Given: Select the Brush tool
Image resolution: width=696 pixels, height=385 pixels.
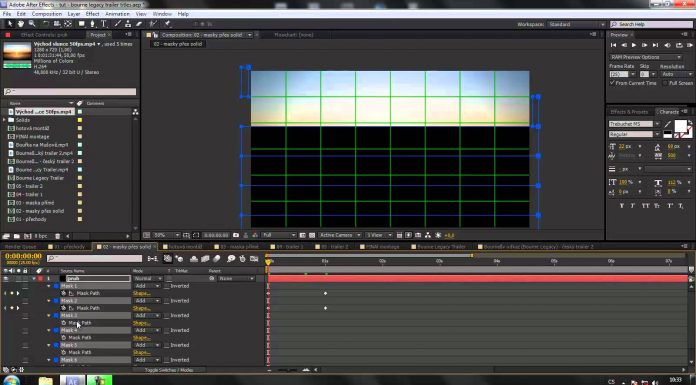Looking at the screenshot, I should (118, 24).
